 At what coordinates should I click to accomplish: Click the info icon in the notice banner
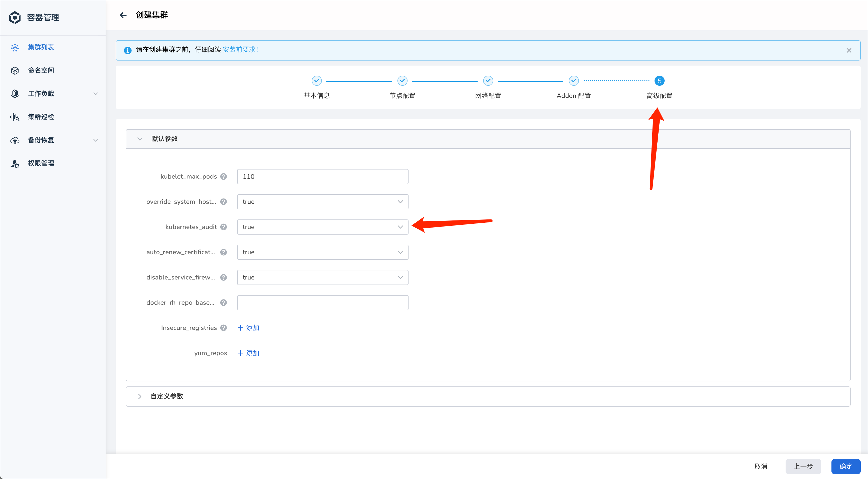(x=128, y=50)
